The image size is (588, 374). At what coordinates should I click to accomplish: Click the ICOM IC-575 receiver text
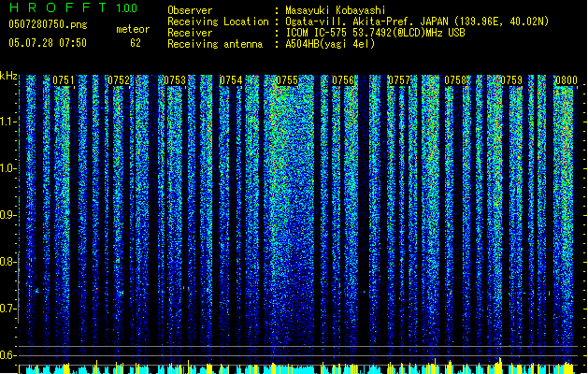click(376, 33)
